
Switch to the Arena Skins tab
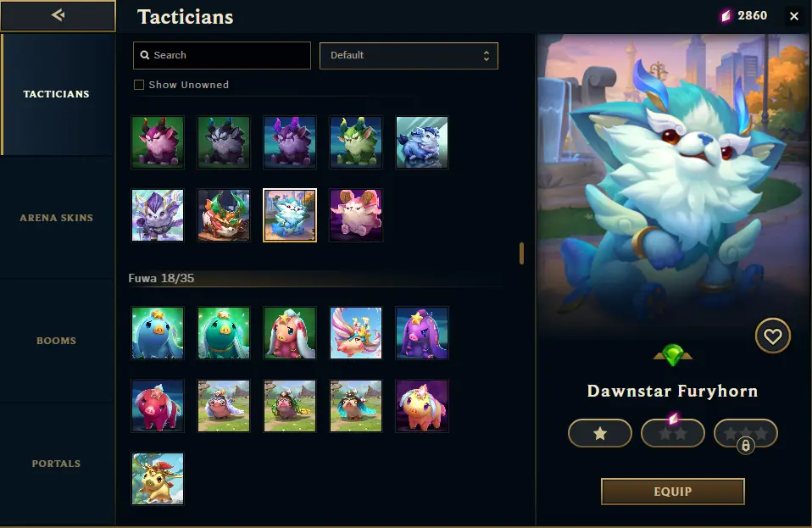(57, 218)
